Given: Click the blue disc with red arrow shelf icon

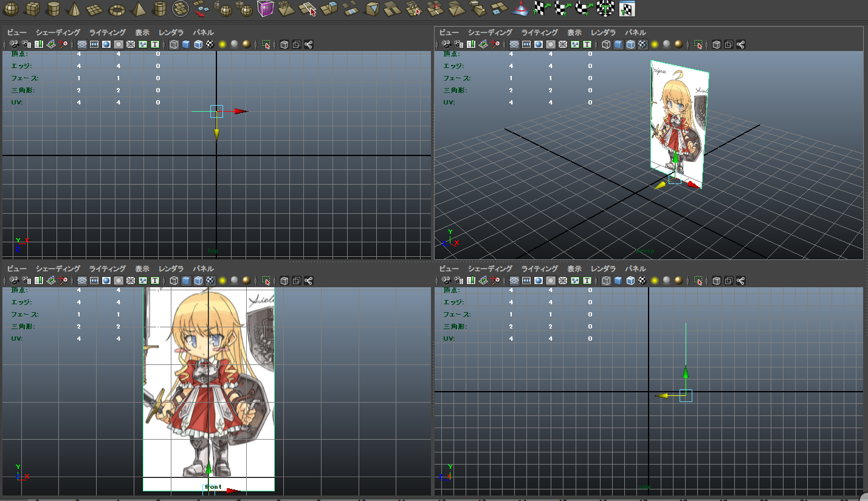Looking at the screenshot, I should coord(521,9).
